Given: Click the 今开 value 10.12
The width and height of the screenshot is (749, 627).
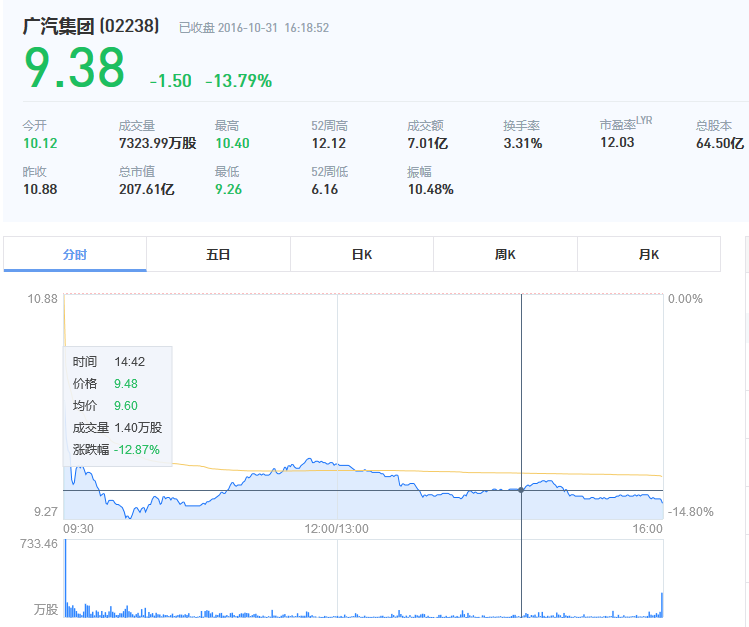Looking at the screenshot, I should tap(40, 143).
